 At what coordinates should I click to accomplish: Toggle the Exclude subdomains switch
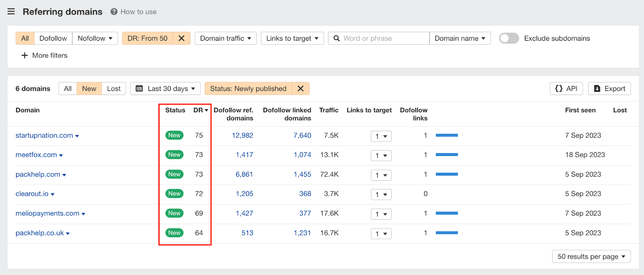(x=509, y=38)
